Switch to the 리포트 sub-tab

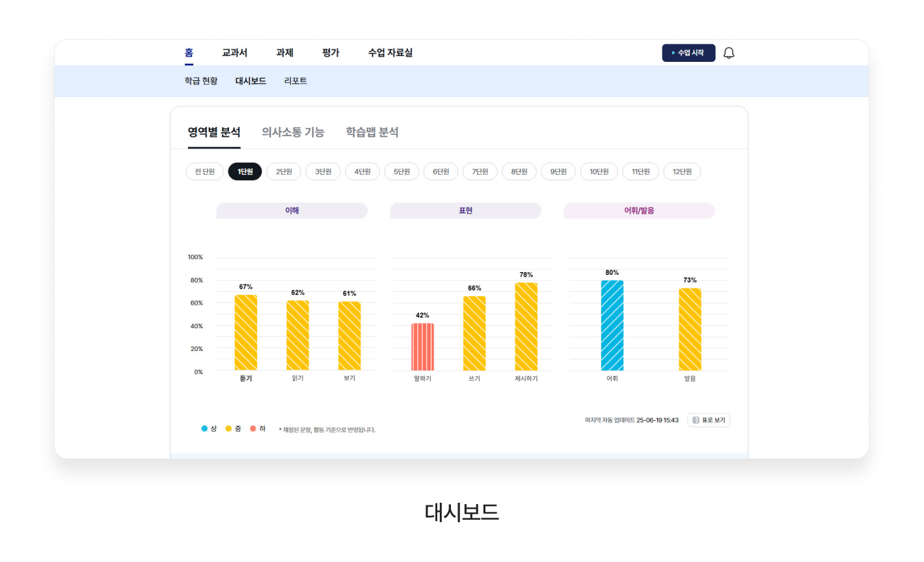click(x=295, y=81)
